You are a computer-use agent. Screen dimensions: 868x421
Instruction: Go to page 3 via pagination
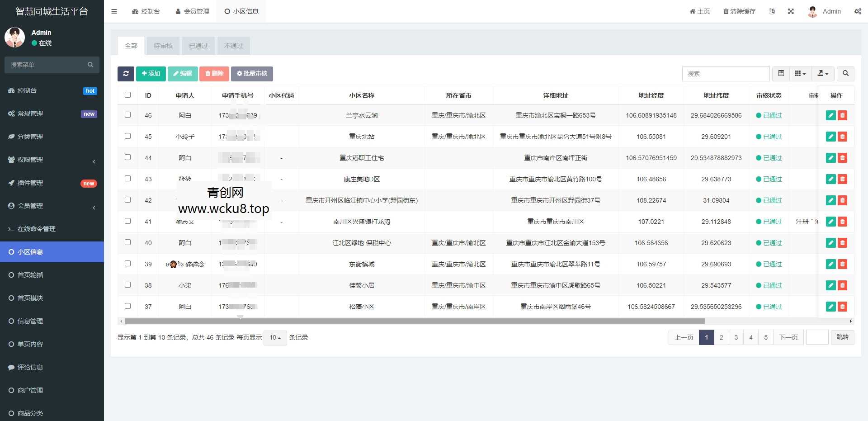[736, 337]
